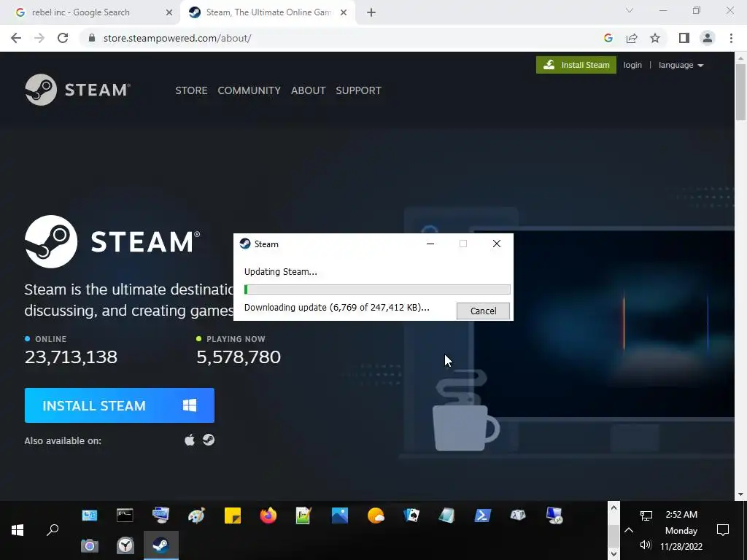Open the clock app icon in the taskbar
This screenshot has height=560, width=747.
(125, 545)
